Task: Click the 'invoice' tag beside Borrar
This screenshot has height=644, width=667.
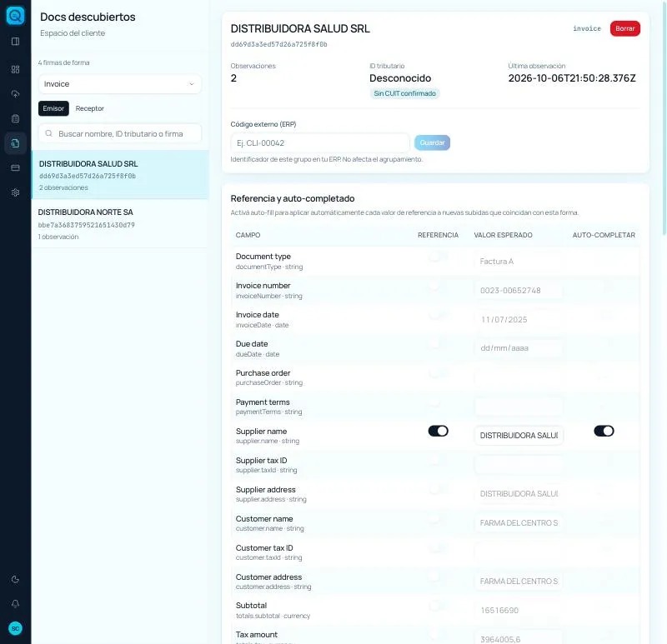Action: click(x=587, y=28)
